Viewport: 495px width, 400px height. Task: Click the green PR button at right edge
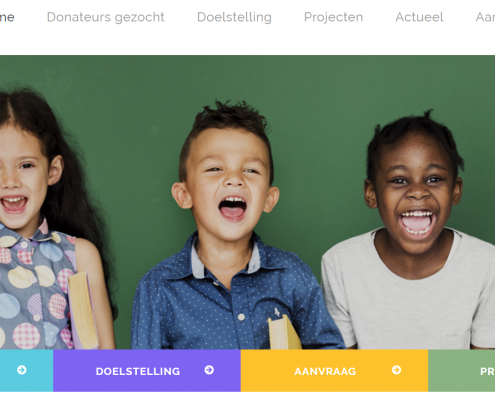462,370
